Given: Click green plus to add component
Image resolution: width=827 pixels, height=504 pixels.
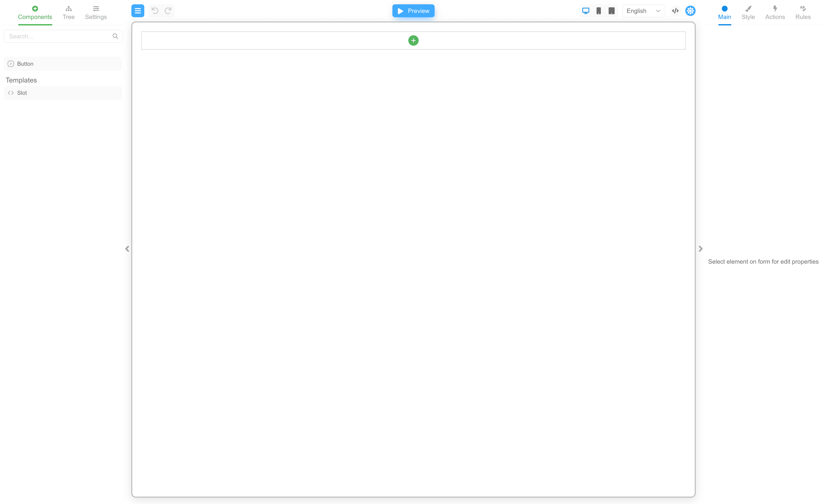Looking at the screenshot, I should 413,41.
